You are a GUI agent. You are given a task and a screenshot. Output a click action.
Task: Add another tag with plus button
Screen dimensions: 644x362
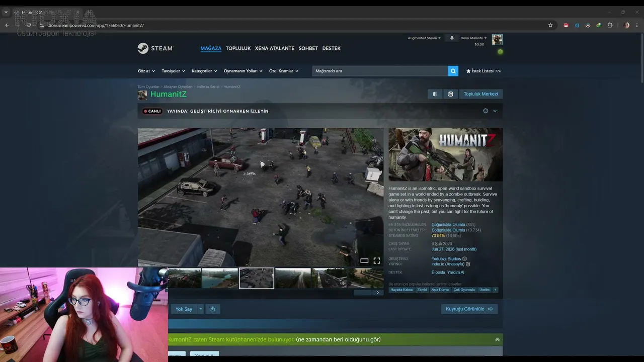[495, 290]
